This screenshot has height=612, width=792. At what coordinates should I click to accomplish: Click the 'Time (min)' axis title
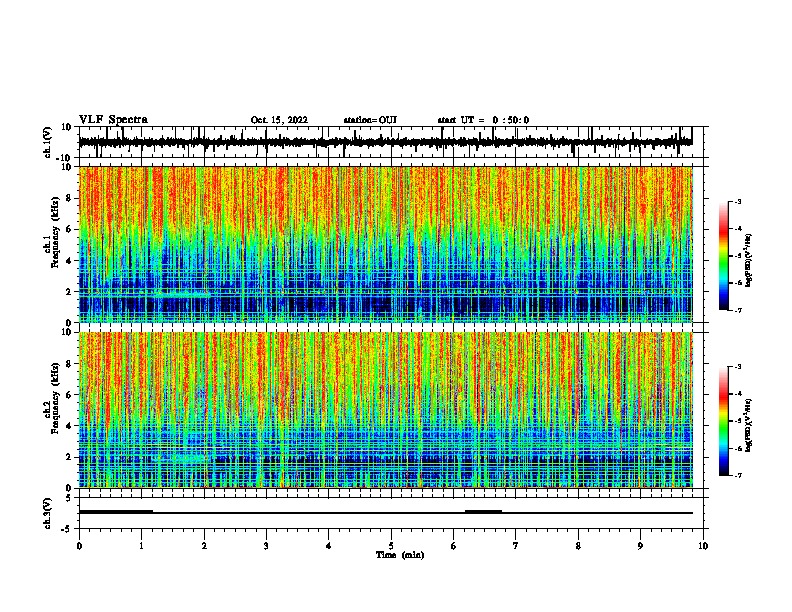click(x=400, y=555)
